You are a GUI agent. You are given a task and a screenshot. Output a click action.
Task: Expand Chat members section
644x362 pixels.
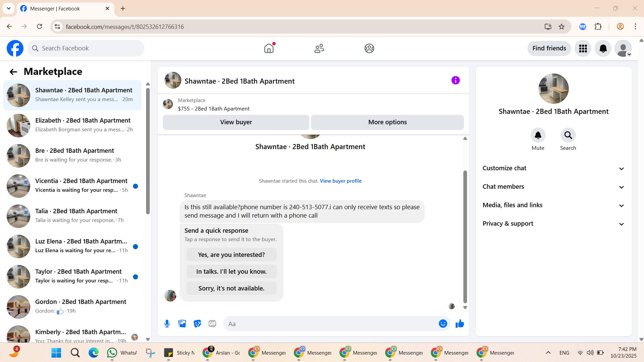(554, 187)
